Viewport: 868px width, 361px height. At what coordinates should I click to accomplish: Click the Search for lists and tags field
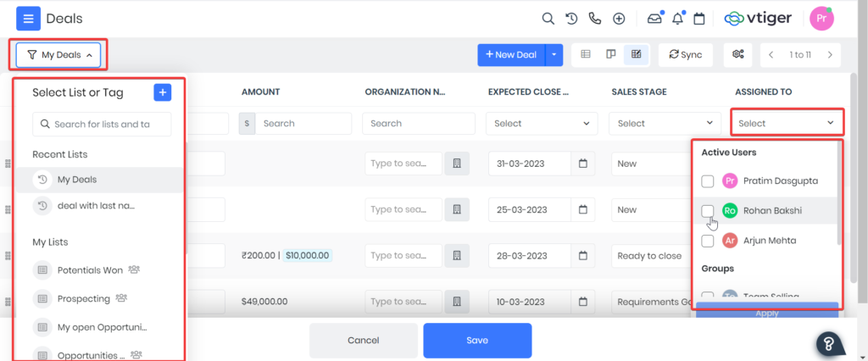pos(102,124)
